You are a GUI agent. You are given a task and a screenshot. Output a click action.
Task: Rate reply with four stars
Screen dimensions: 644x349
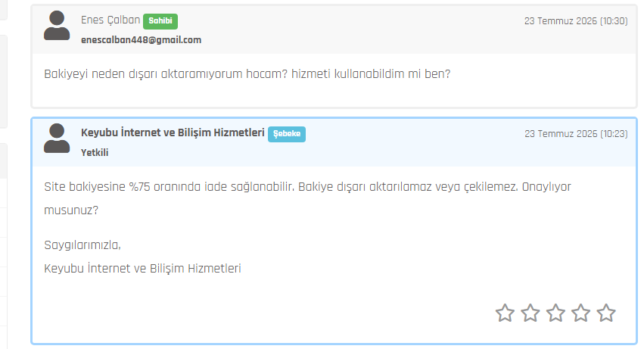[580, 313]
